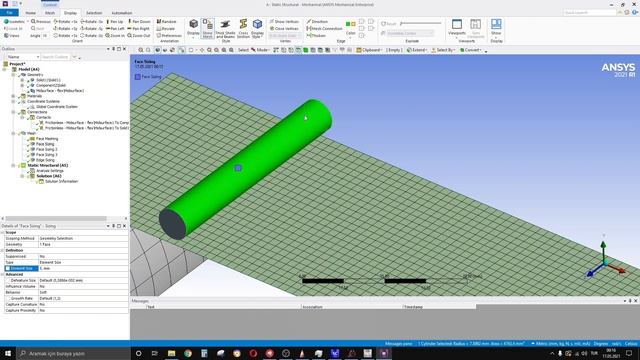This screenshot has width=640, height=360.
Task: Open the Show Display dropdown
Action: tap(496, 28)
